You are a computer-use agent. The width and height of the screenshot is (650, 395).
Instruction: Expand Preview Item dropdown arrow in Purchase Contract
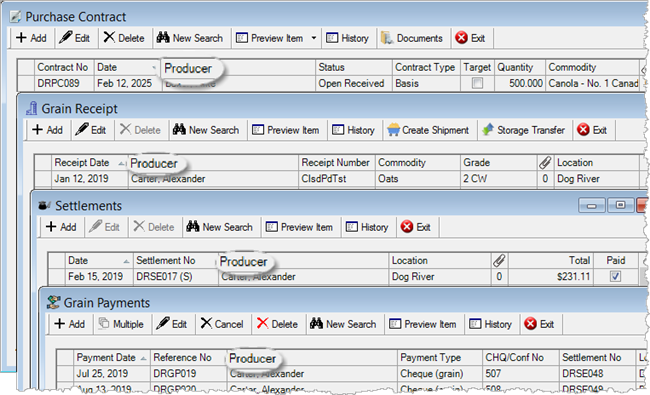pos(314,38)
